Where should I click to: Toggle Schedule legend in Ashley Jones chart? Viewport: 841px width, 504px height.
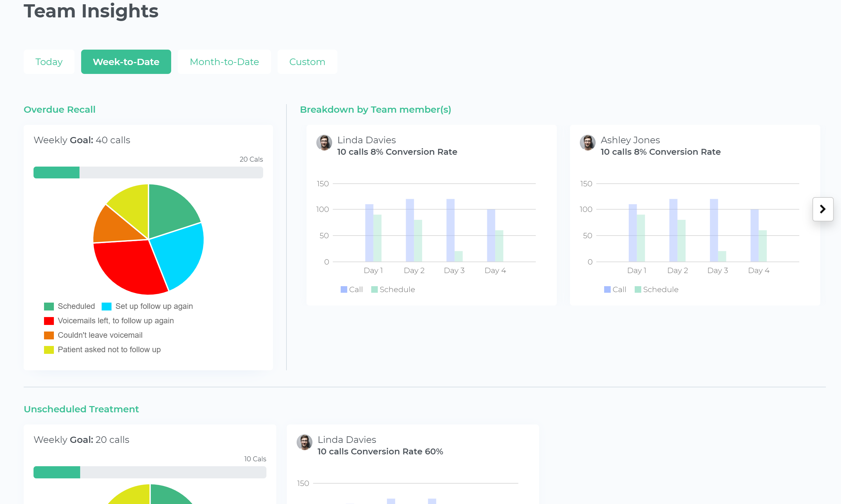pyautogui.click(x=656, y=289)
